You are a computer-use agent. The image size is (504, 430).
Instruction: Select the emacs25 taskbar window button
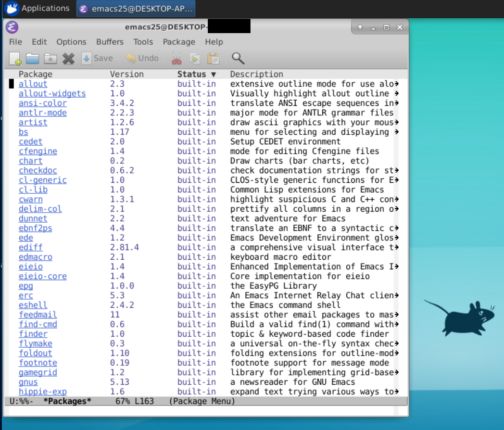136,9
